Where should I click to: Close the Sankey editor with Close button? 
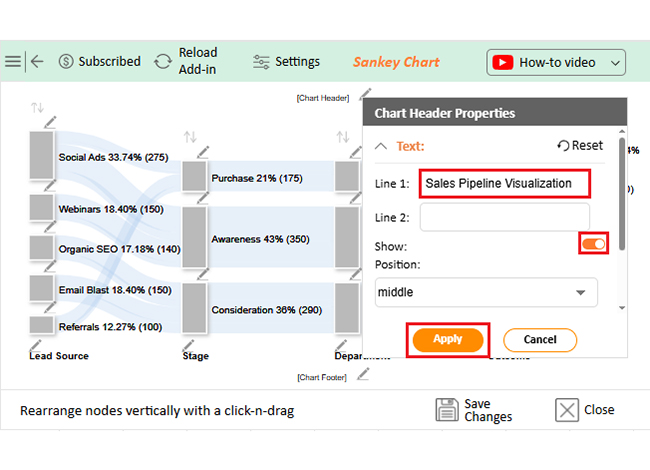(x=585, y=410)
